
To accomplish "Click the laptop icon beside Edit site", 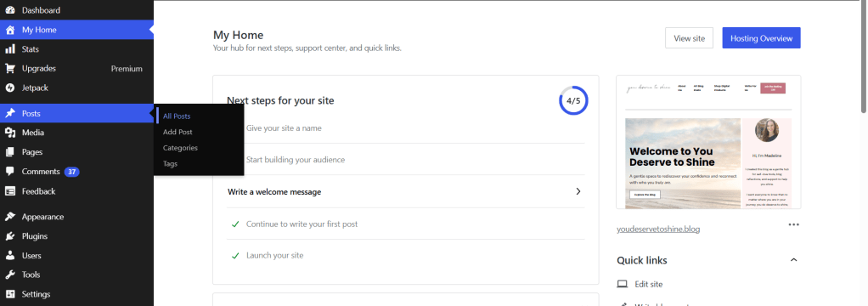I will pos(623,285).
